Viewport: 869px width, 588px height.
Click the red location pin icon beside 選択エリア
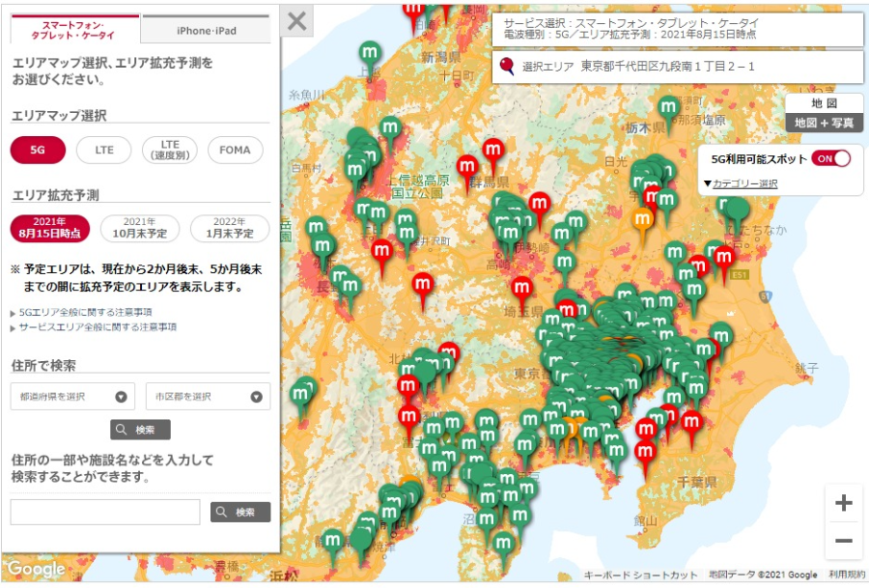507,67
